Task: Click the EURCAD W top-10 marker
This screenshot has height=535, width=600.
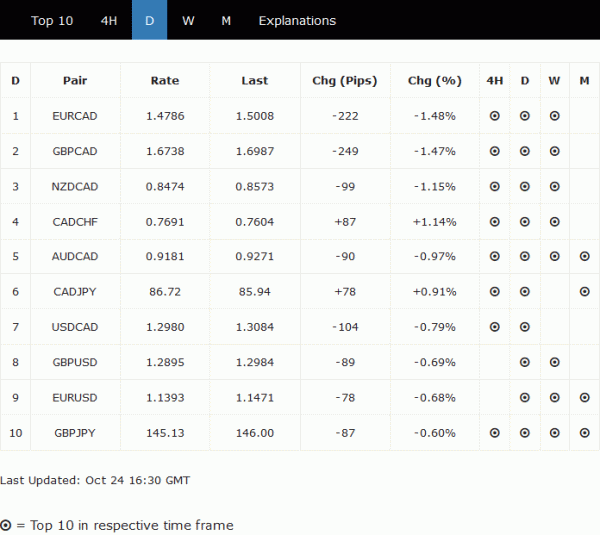Action: (554, 116)
